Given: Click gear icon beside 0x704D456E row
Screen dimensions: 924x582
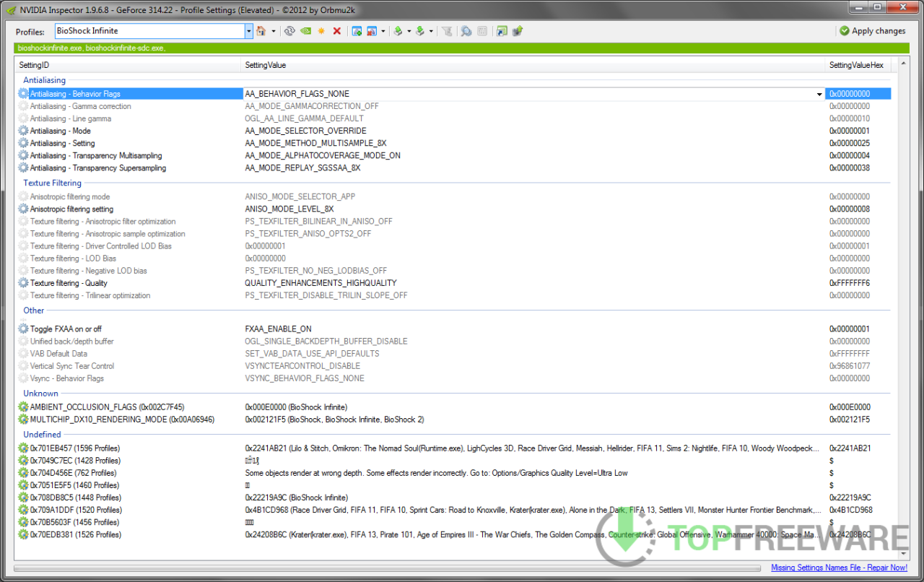Looking at the screenshot, I should [x=23, y=473].
